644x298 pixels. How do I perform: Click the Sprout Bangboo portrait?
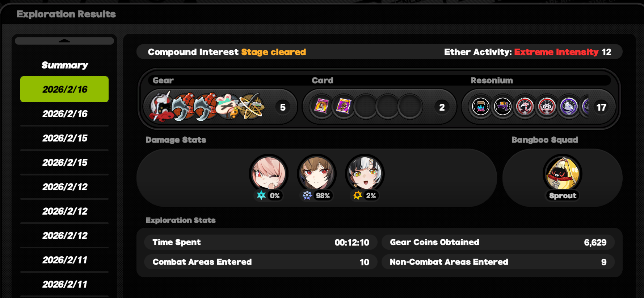[x=563, y=174]
